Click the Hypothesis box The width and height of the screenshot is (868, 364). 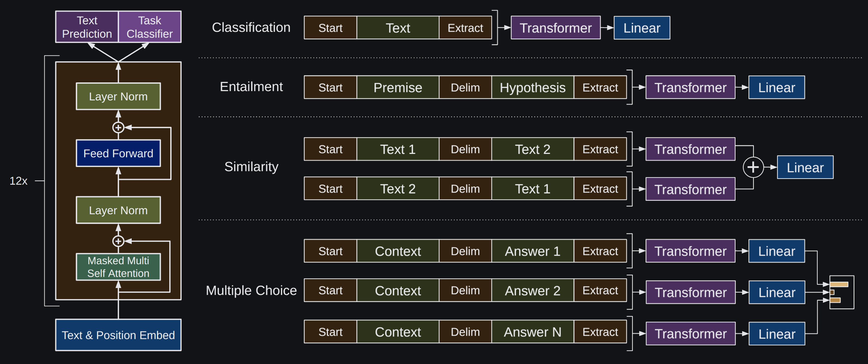(x=532, y=87)
